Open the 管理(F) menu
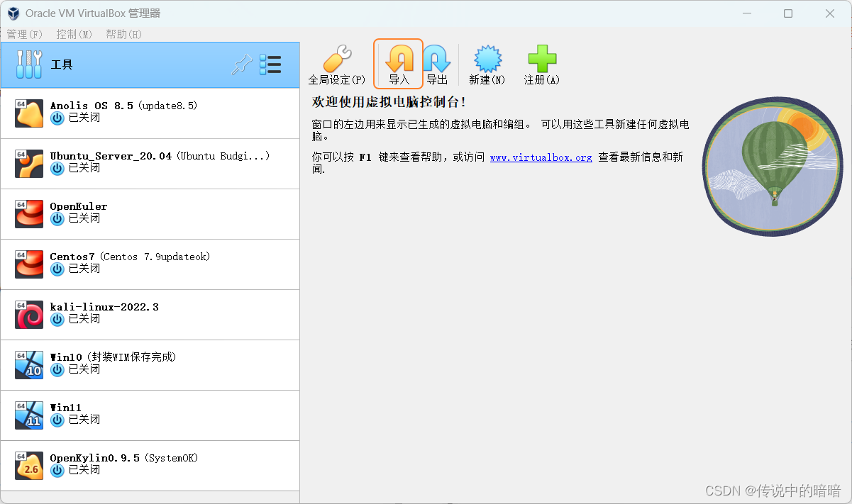The width and height of the screenshot is (852, 504). coord(24,34)
